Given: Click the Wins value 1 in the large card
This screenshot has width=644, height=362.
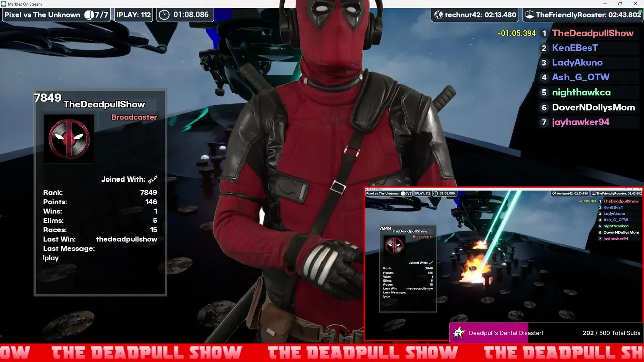Looking at the screenshot, I should pyautogui.click(x=156, y=211).
